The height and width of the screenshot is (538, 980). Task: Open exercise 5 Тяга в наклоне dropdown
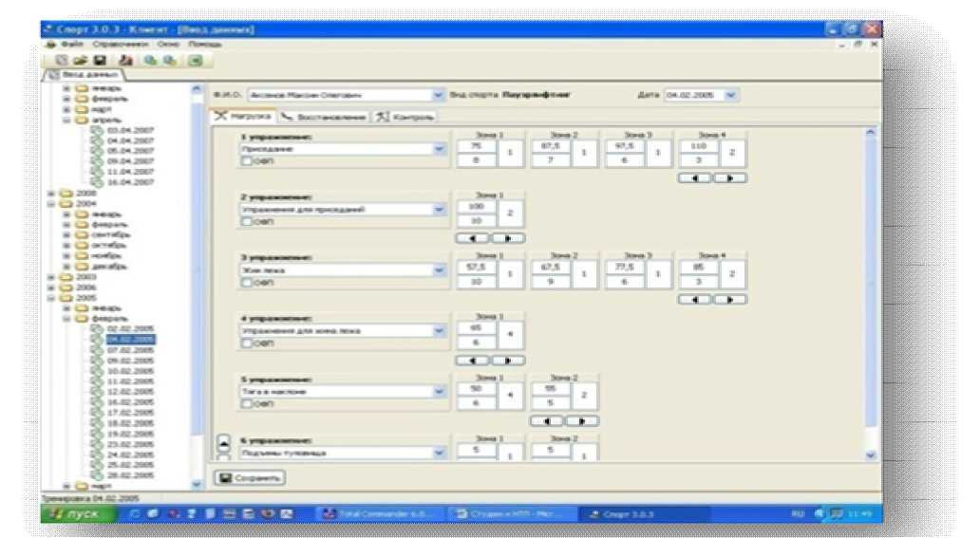(x=440, y=392)
